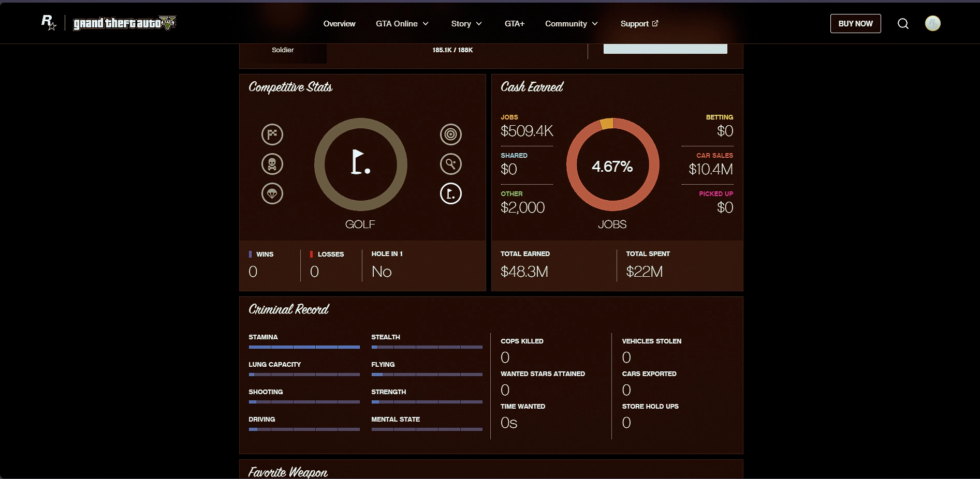Click the Rockstar Games logo
This screenshot has width=980, height=479.
pos(49,23)
